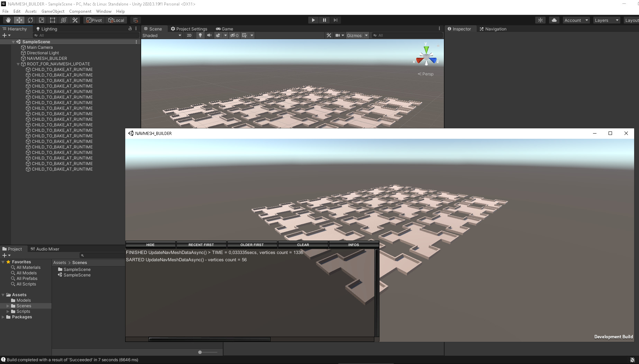Click the RECENT FIRST button
This screenshot has height=364, width=639.
[201, 245]
